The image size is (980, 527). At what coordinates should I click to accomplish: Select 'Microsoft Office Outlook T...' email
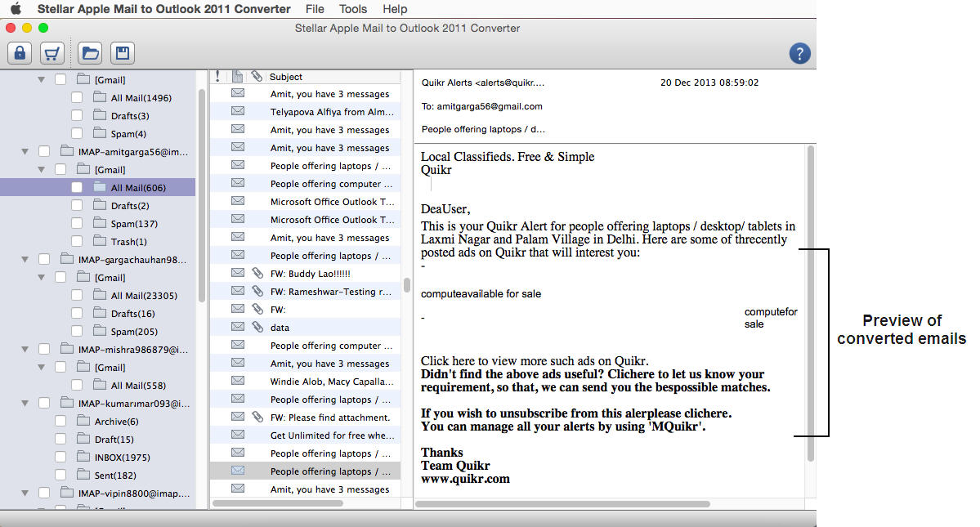coord(331,202)
